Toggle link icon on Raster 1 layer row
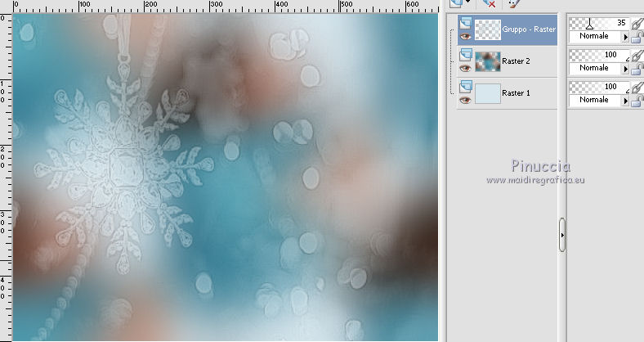This screenshot has height=342, width=644. pos(637,88)
